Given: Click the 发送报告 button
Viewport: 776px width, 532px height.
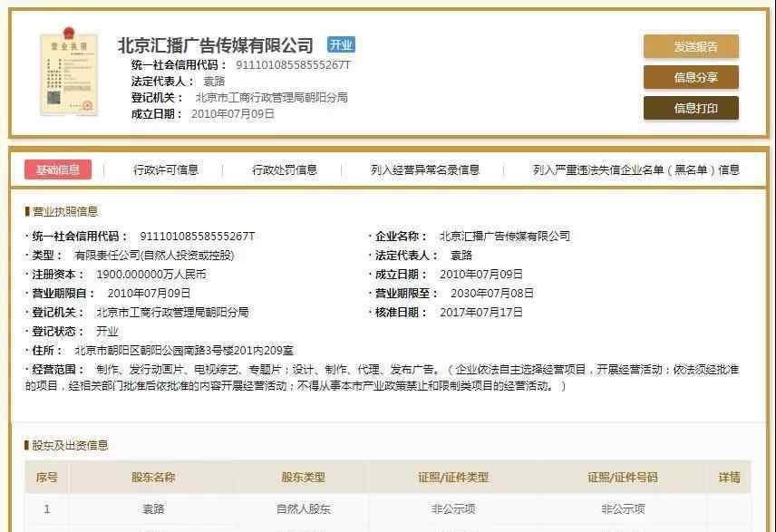Looking at the screenshot, I should pyautogui.click(x=691, y=46).
